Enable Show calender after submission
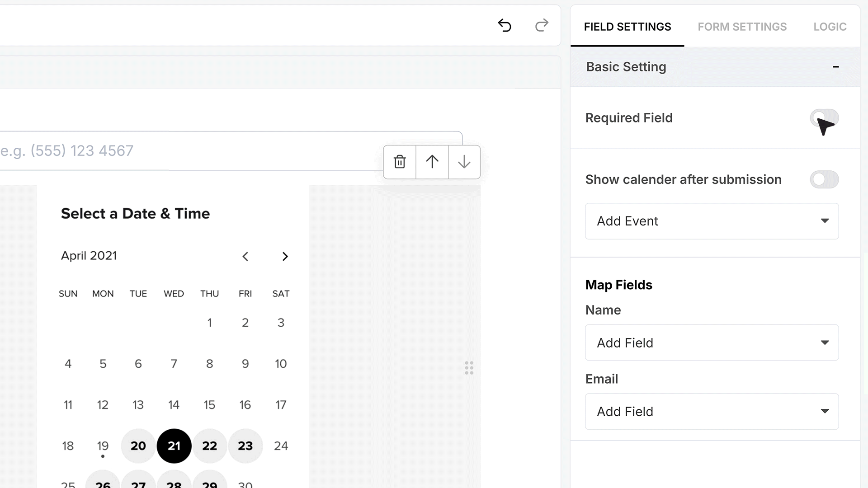 tap(824, 179)
